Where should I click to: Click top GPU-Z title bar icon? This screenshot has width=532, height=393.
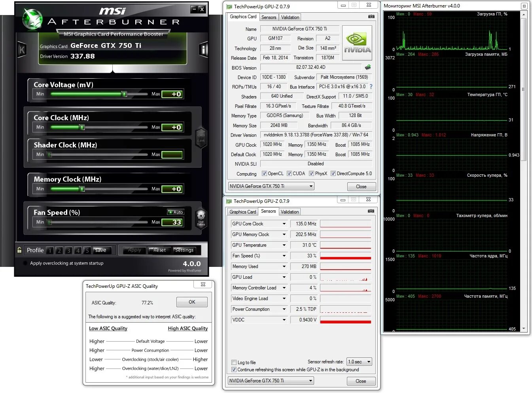229,7
